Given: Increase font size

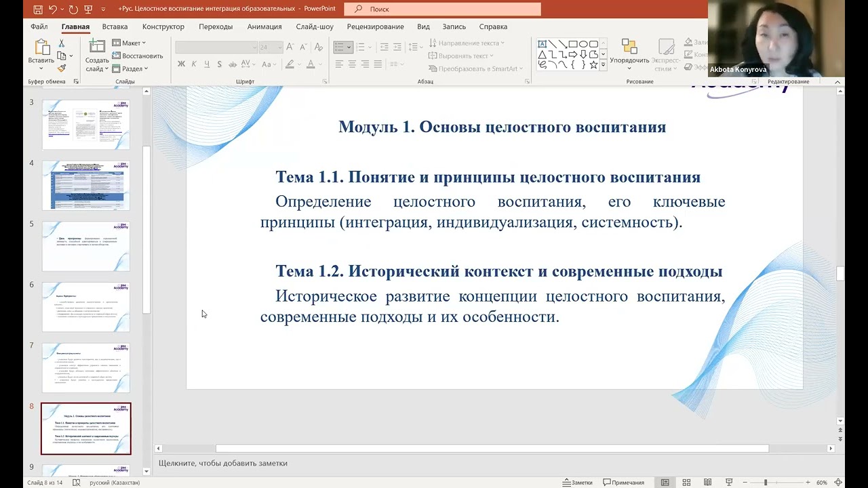Looking at the screenshot, I should 291,47.
